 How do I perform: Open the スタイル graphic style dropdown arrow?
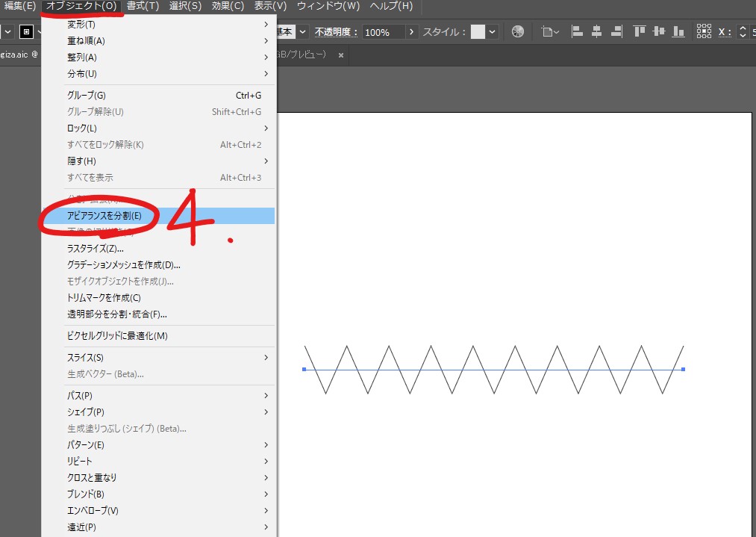coord(492,32)
